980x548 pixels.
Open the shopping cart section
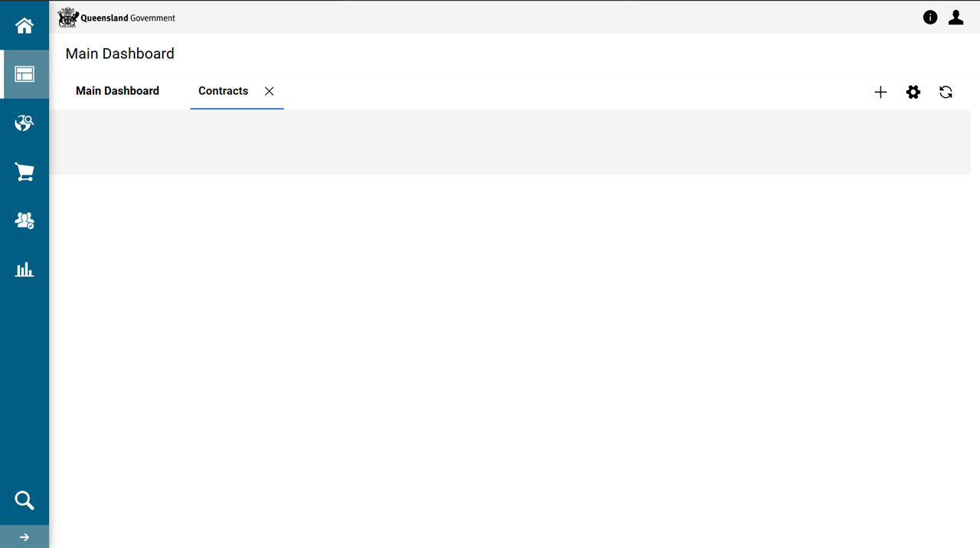(x=24, y=172)
